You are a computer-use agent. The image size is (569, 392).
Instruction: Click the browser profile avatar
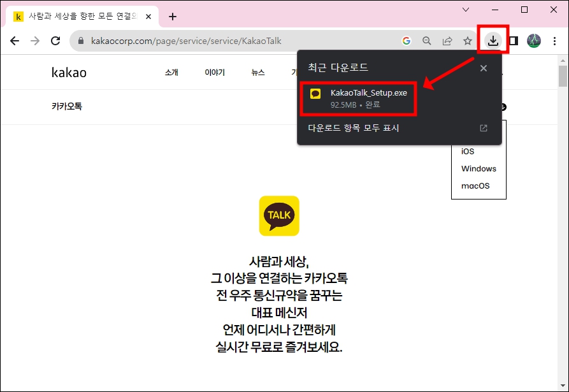pos(535,40)
